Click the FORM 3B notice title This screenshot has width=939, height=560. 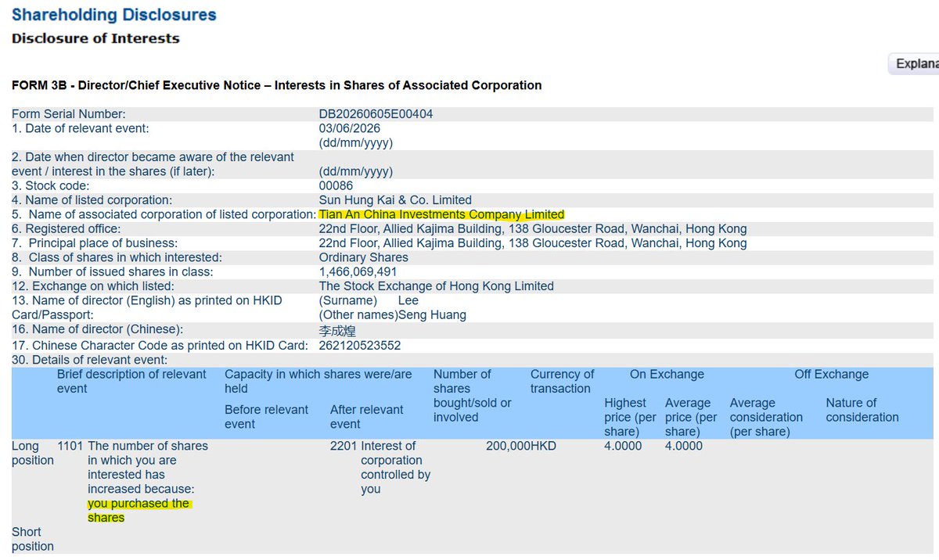pyautogui.click(x=276, y=85)
